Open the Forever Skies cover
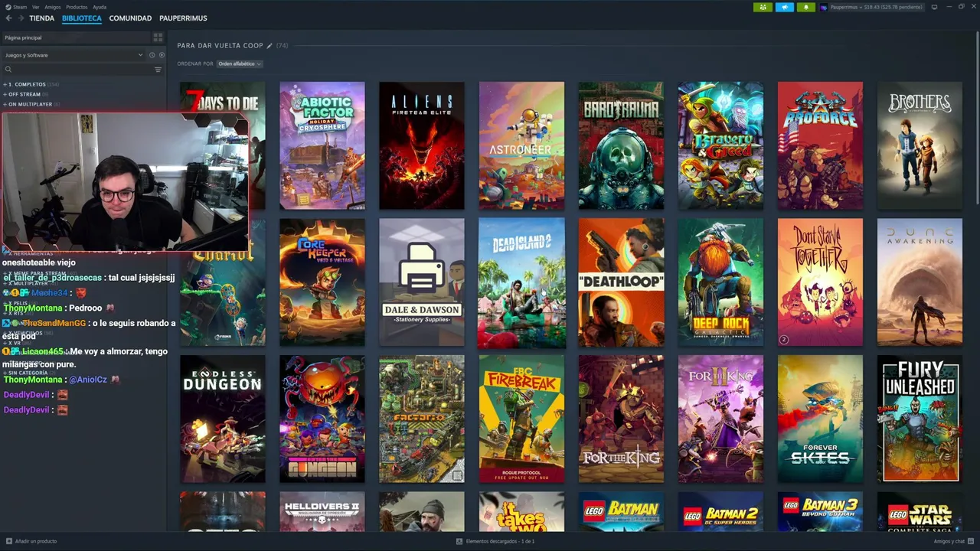Screen dimensions: 980x551 click(820, 419)
